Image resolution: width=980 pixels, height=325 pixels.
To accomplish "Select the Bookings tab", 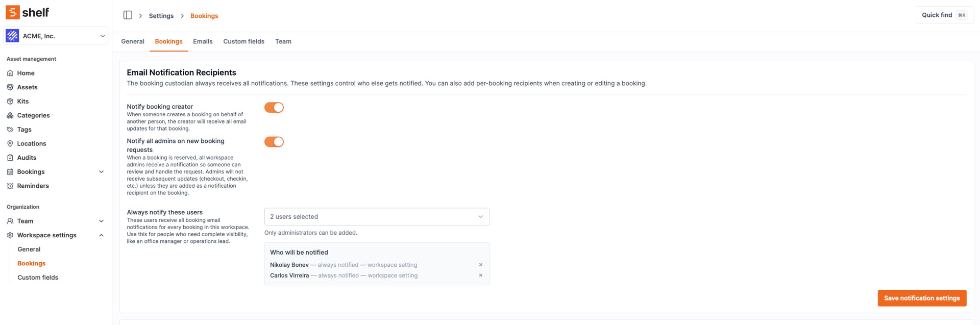I will pyautogui.click(x=168, y=41).
